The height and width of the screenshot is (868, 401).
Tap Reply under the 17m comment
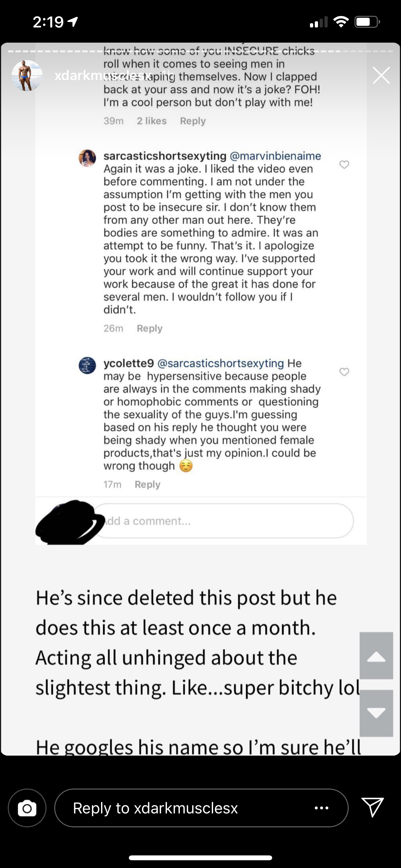pyautogui.click(x=147, y=484)
